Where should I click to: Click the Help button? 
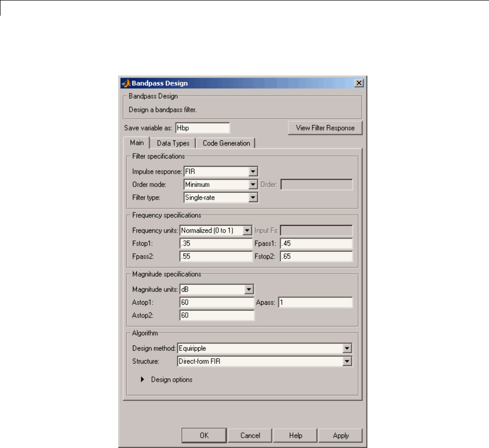(x=295, y=436)
